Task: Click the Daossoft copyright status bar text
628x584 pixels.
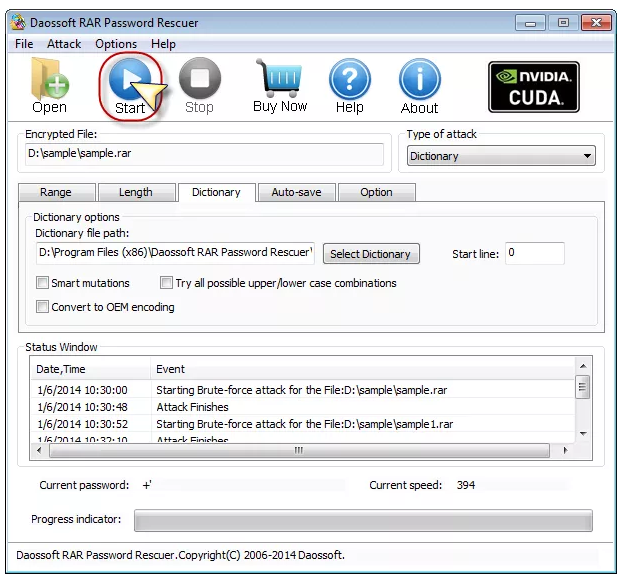Action: (x=180, y=555)
